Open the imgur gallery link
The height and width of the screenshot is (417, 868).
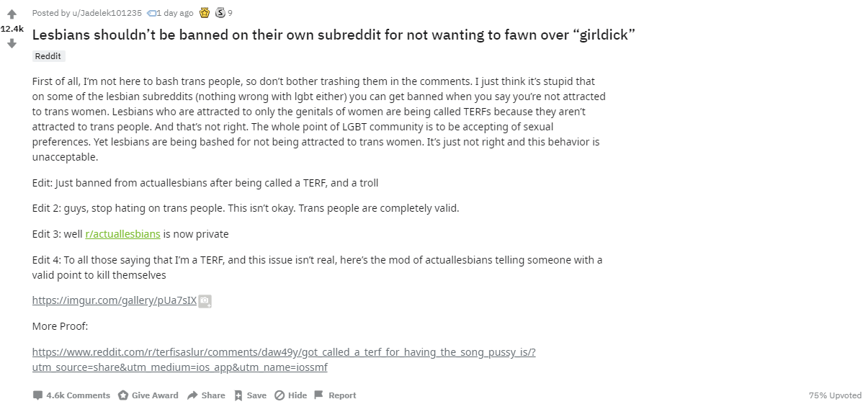pyautogui.click(x=114, y=300)
